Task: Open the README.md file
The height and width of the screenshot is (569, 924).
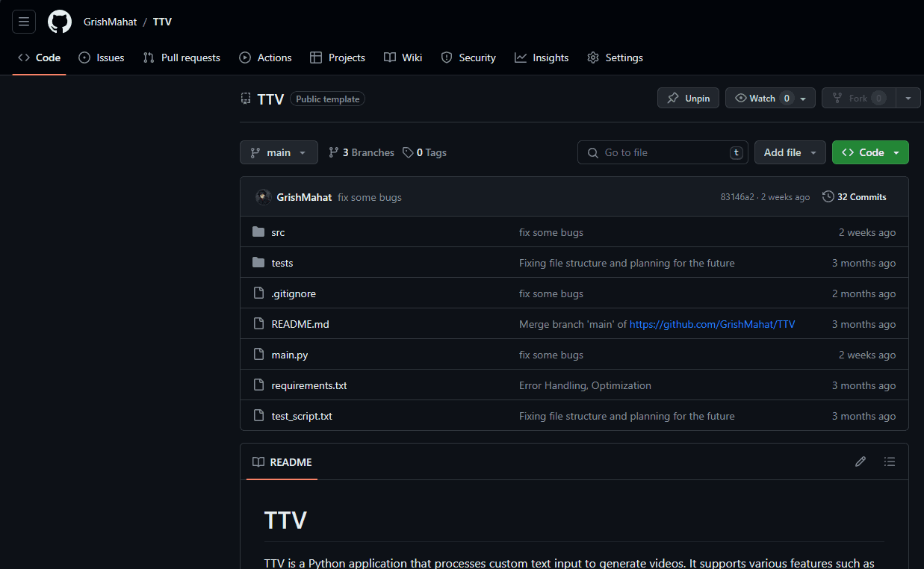Action: pyautogui.click(x=300, y=324)
